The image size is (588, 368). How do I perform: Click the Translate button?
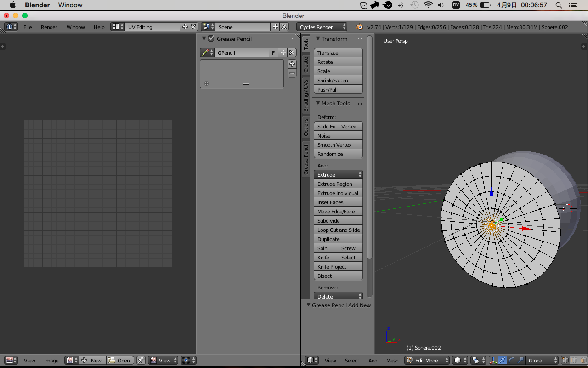(x=338, y=52)
